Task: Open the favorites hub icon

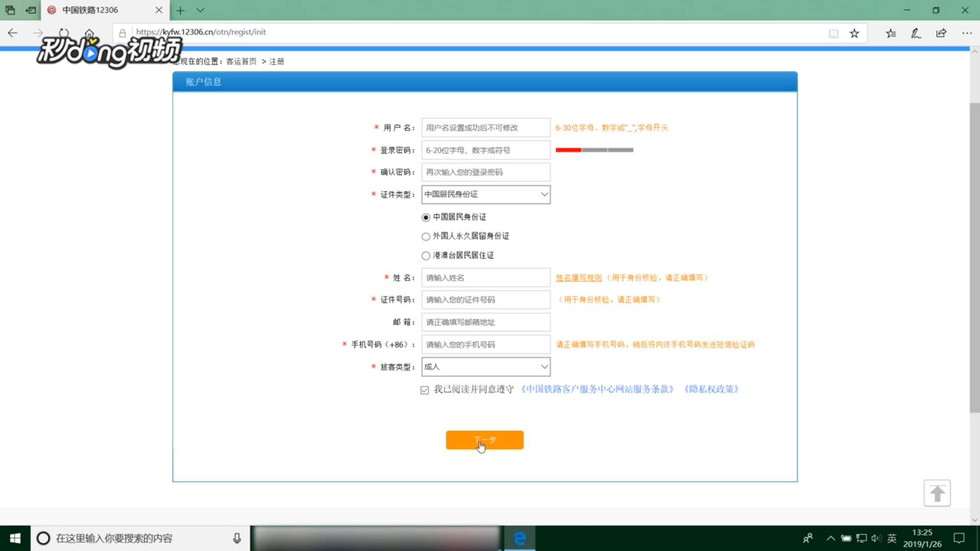Action: [x=891, y=34]
